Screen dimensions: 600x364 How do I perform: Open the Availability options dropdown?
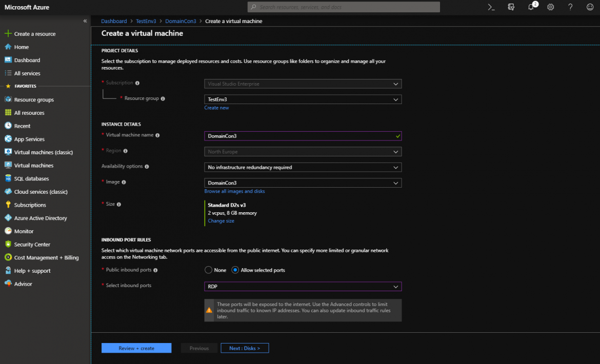click(x=303, y=168)
